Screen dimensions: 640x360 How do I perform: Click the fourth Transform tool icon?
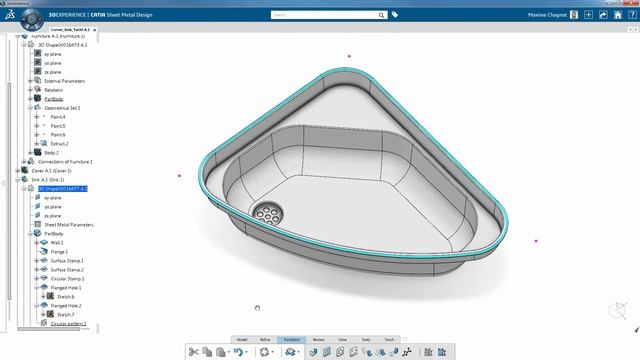pyautogui.click(x=353, y=352)
